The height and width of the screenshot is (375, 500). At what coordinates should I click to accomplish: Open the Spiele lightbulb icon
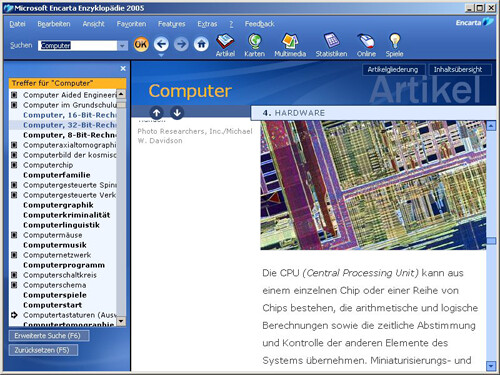click(394, 45)
